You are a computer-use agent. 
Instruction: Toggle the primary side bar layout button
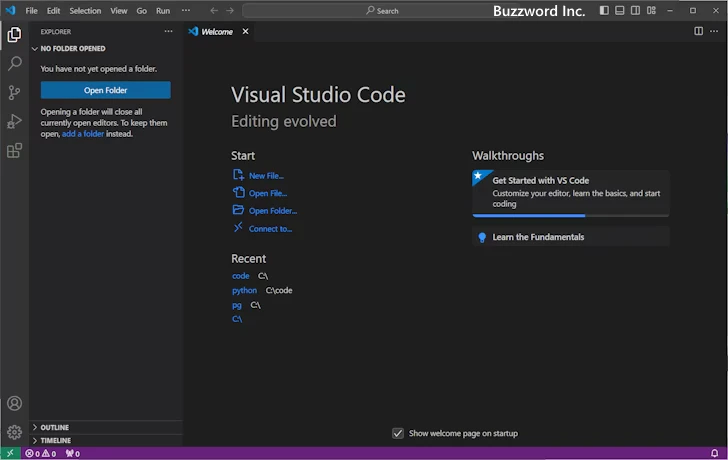pos(604,10)
